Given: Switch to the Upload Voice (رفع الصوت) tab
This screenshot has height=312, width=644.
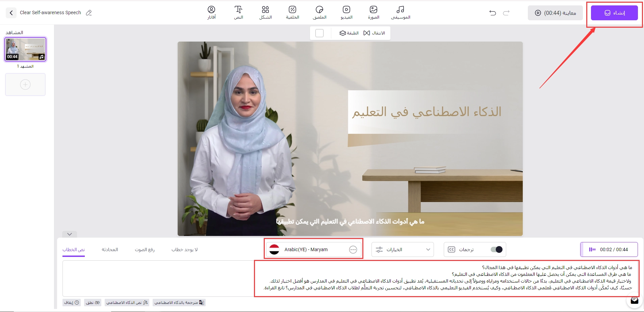Looking at the screenshot, I should click(x=145, y=249).
